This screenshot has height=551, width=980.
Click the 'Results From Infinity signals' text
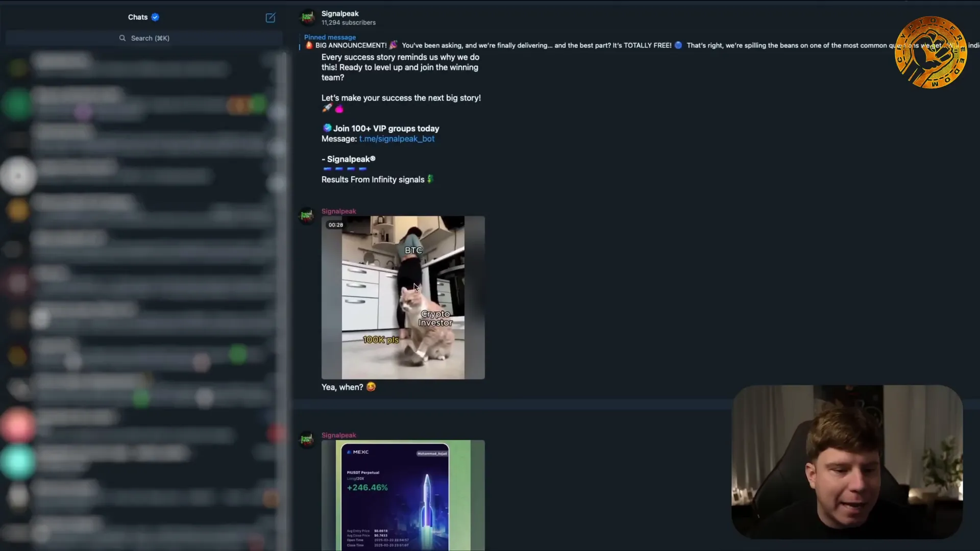point(373,180)
